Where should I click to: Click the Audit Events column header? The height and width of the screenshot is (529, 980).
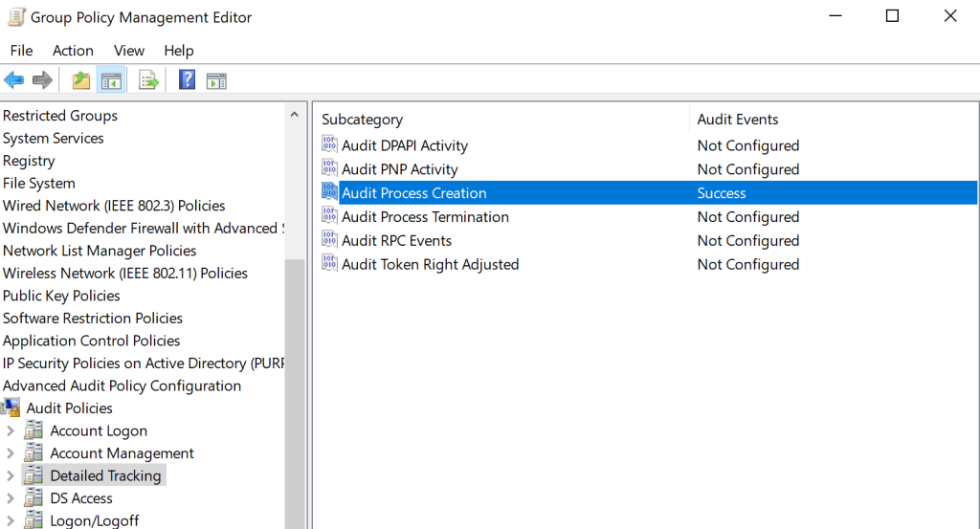pos(737,120)
